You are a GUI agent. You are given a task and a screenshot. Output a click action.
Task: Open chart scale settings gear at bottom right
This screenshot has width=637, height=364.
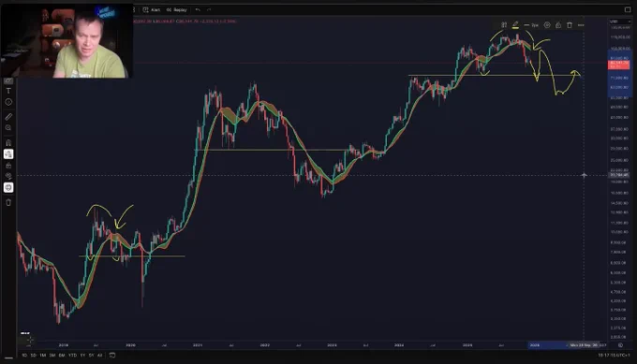click(620, 345)
